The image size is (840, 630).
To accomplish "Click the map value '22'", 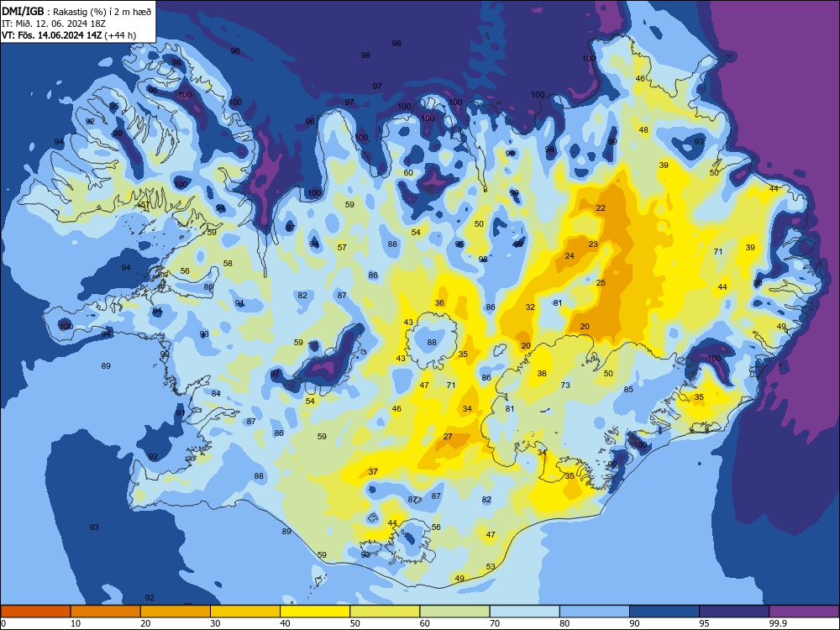I will point(601,207).
